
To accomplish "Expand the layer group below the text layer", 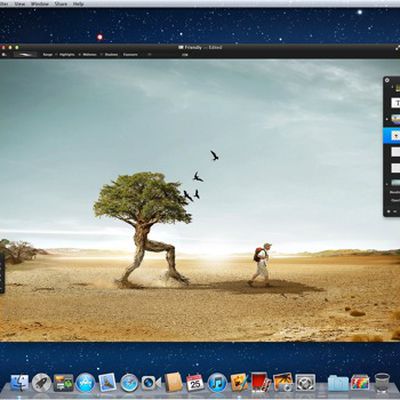I will (387, 119).
